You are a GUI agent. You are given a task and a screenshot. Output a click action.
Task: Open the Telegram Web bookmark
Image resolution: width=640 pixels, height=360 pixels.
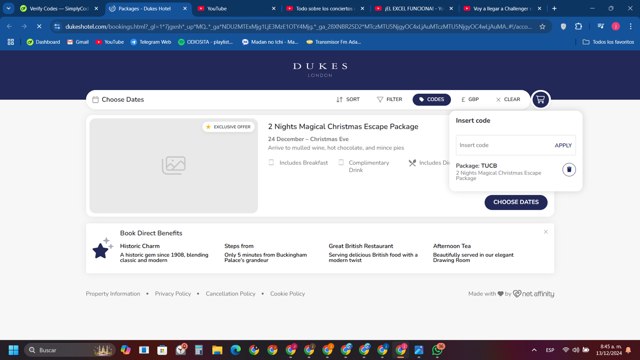coord(151,42)
